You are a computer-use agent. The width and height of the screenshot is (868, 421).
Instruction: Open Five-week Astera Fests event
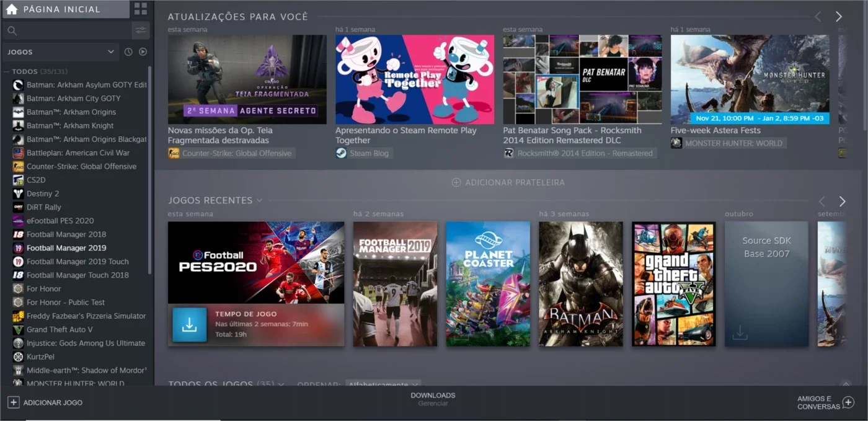(x=715, y=130)
